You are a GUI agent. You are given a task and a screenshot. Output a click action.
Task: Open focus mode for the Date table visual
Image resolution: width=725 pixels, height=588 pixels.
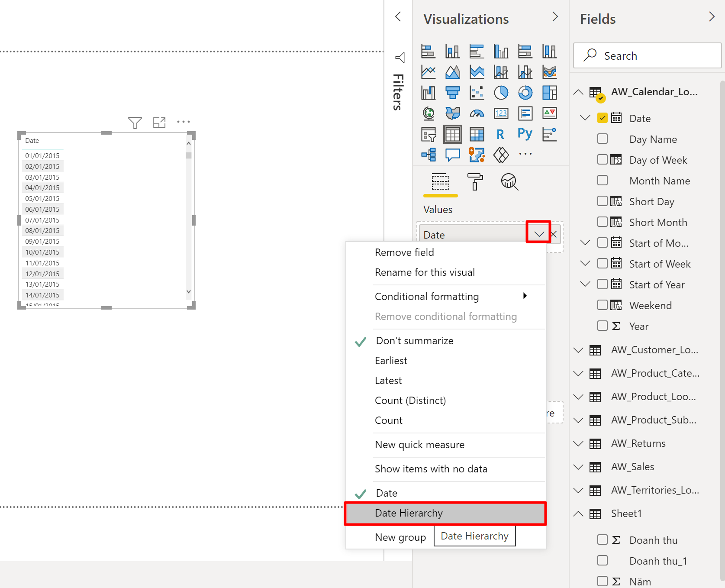(159, 123)
